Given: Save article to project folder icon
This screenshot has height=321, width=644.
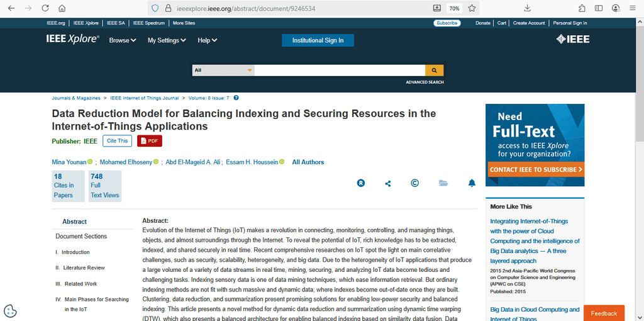Looking at the screenshot, I should click(443, 183).
